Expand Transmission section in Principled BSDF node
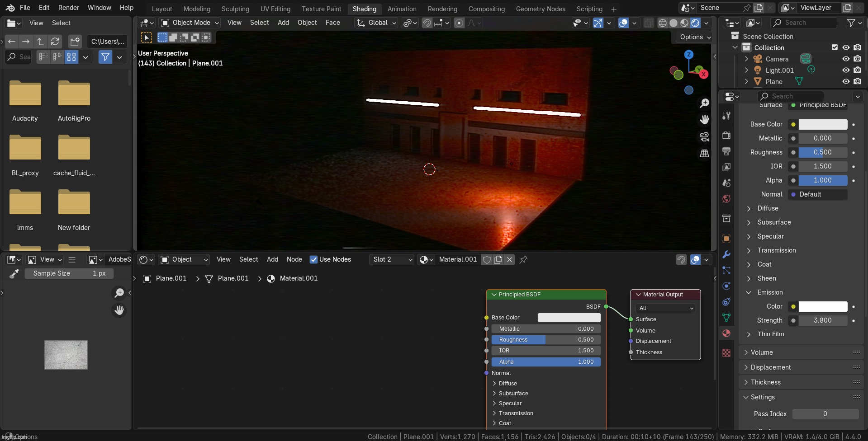 494,413
